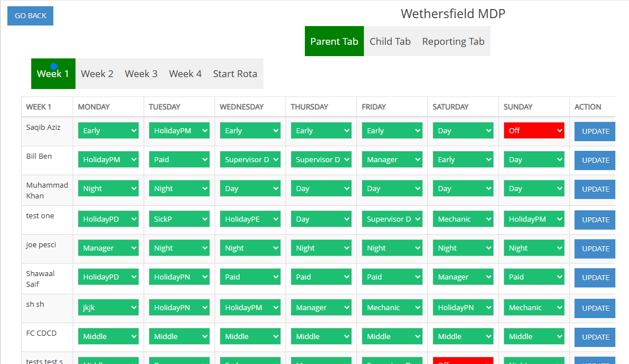Select the Week 2 tab

(x=97, y=74)
